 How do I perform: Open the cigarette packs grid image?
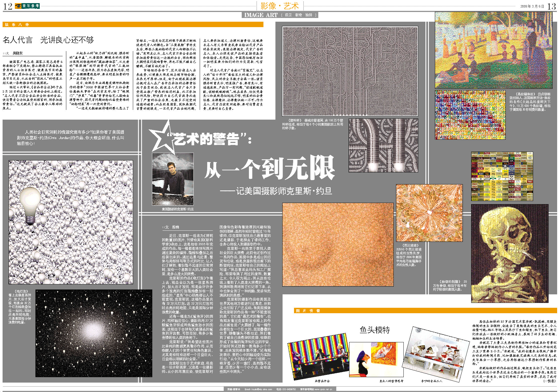(502, 176)
